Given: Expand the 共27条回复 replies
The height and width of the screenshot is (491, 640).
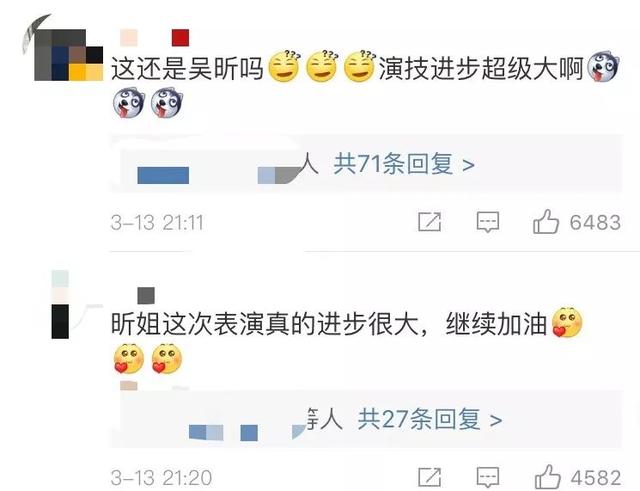Looking at the screenshot, I should pos(429,419).
